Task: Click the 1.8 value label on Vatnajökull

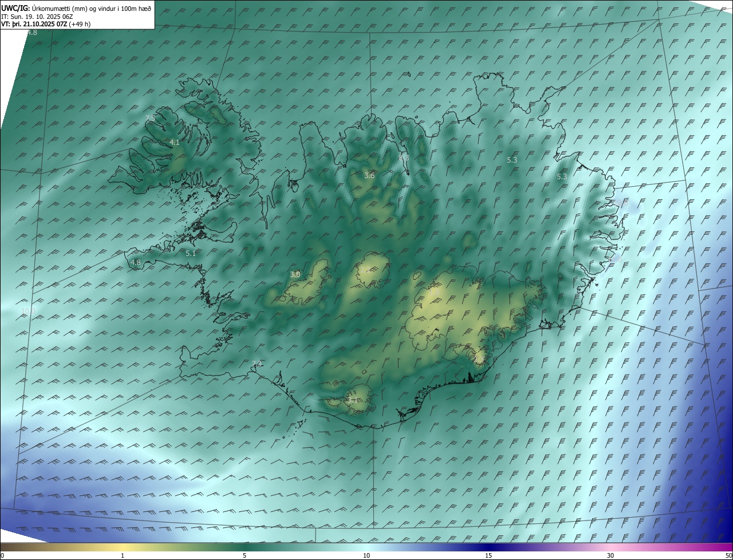Action: pos(434,293)
